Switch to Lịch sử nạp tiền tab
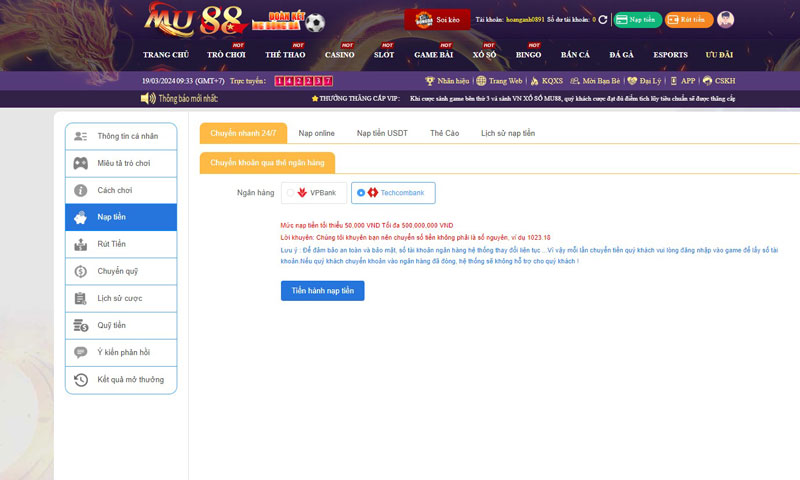The width and height of the screenshot is (800, 480). click(x=508, y=133)
